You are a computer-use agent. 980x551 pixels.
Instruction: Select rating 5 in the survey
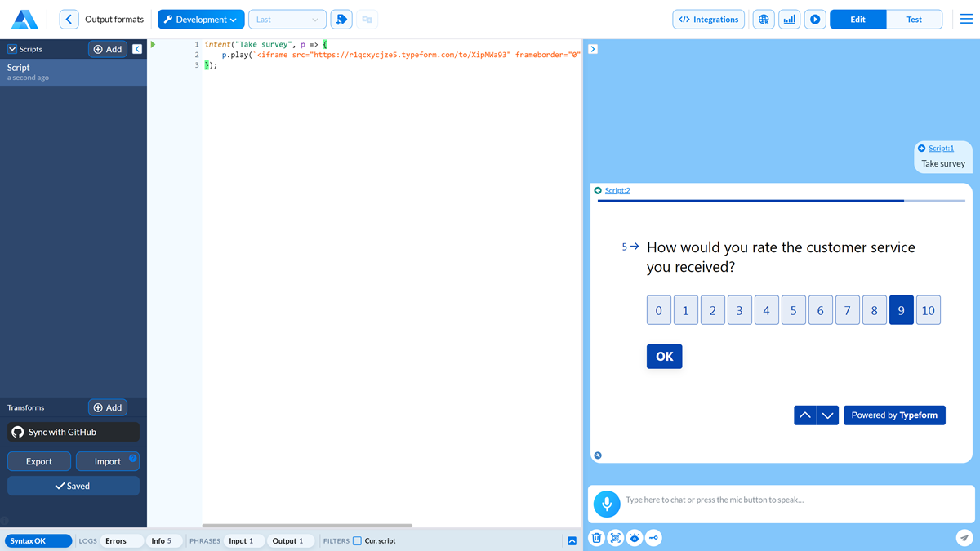(x=794, y=310)
